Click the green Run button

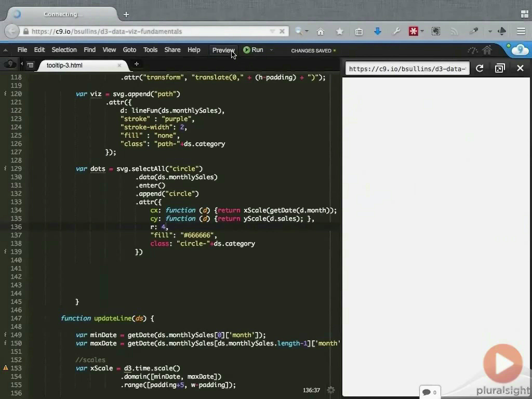[x=253, y=50]
